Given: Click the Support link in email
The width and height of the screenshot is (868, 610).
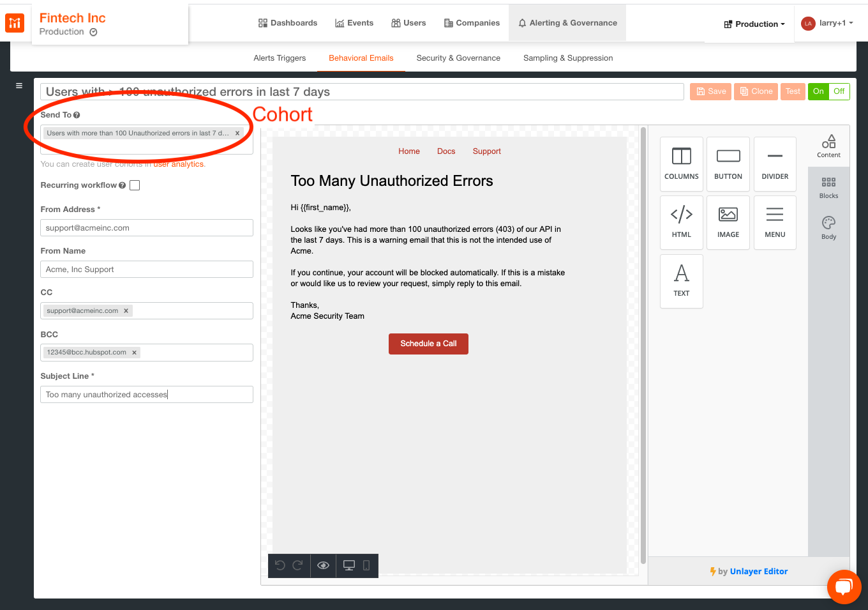Looking at the screenshot, I should [x=487, y=151].
